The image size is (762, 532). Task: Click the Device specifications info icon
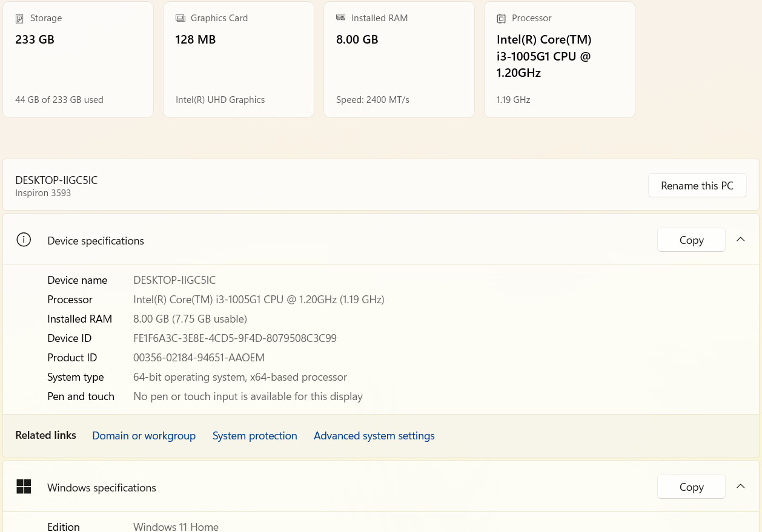(x=24, y=240)
